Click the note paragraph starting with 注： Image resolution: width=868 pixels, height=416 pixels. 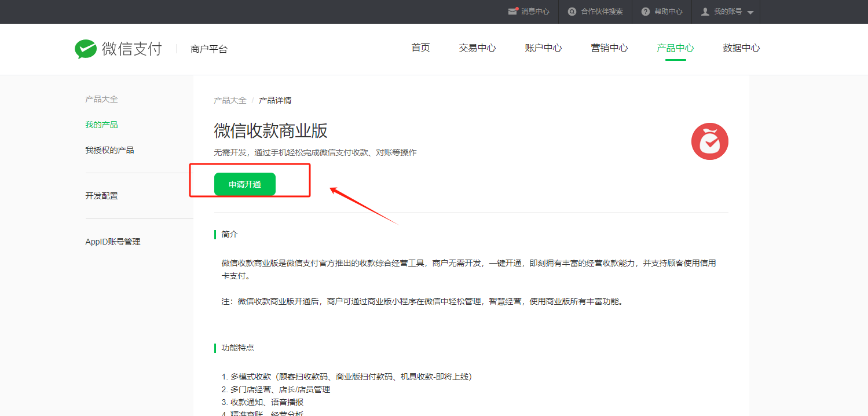point(423,301)
